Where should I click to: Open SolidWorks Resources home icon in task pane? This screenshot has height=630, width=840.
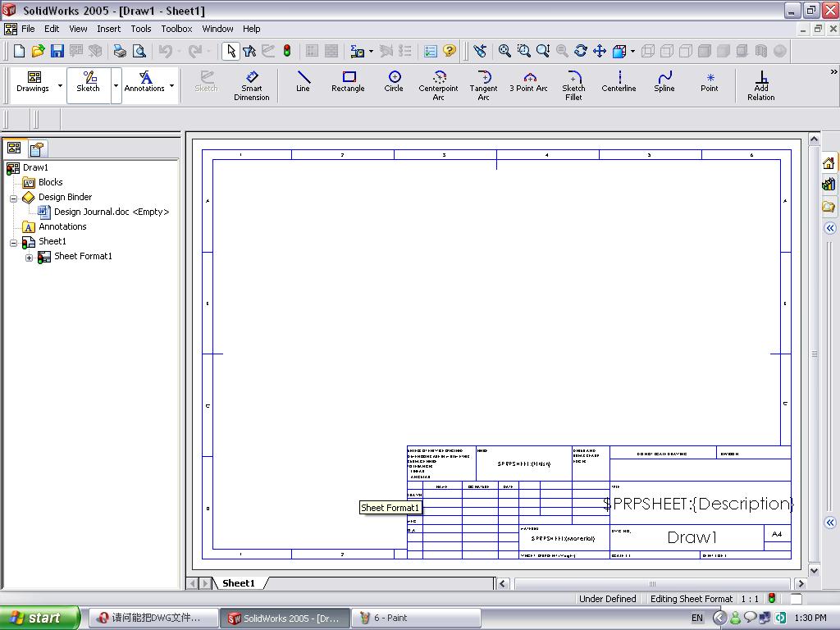coord(829,163)
